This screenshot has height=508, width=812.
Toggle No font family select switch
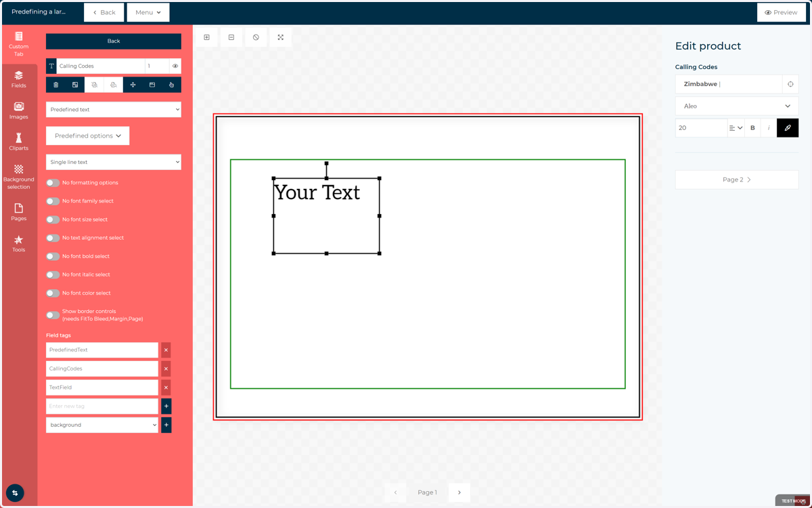tap(53, 201)
